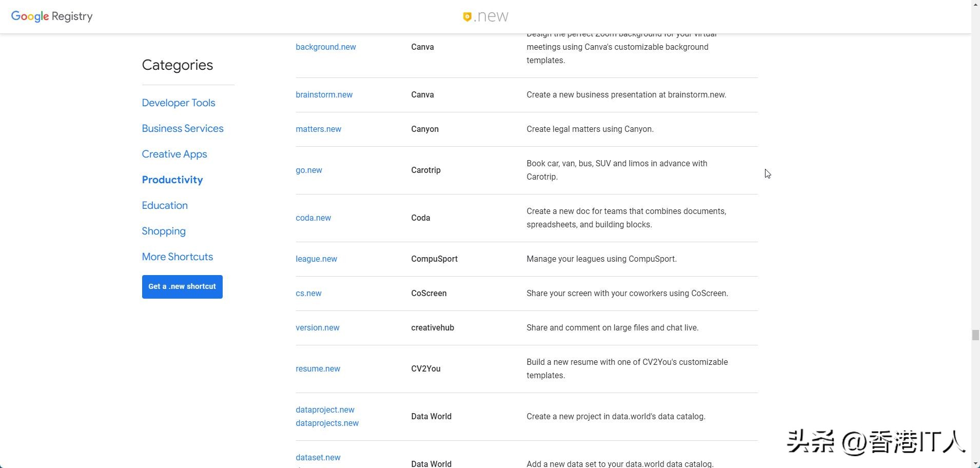Click the page vertical scrollbar thumb
Image resolution: width=980 pixels, height=468 pixels.
click(x=975, y=335)
